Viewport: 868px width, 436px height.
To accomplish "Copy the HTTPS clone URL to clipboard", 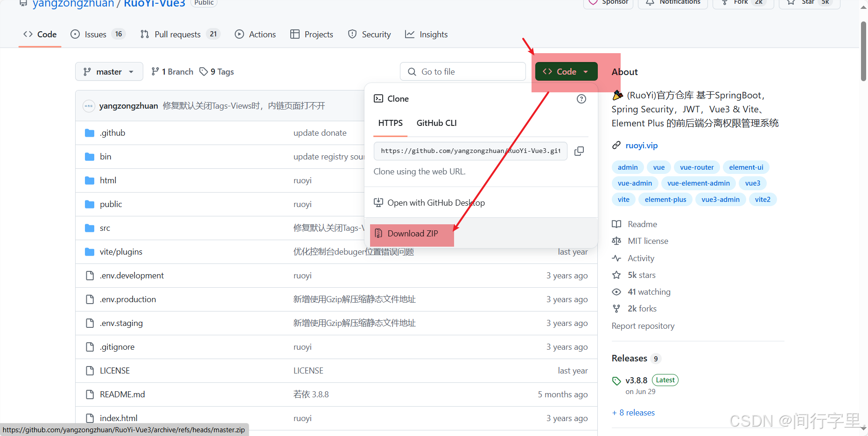I will click(x=579, y=151).
